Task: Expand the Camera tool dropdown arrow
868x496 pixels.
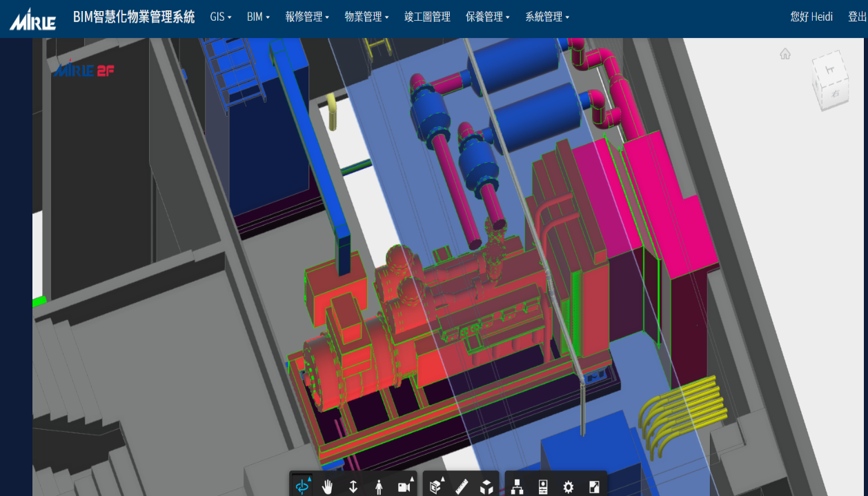Action: [412, 478]
